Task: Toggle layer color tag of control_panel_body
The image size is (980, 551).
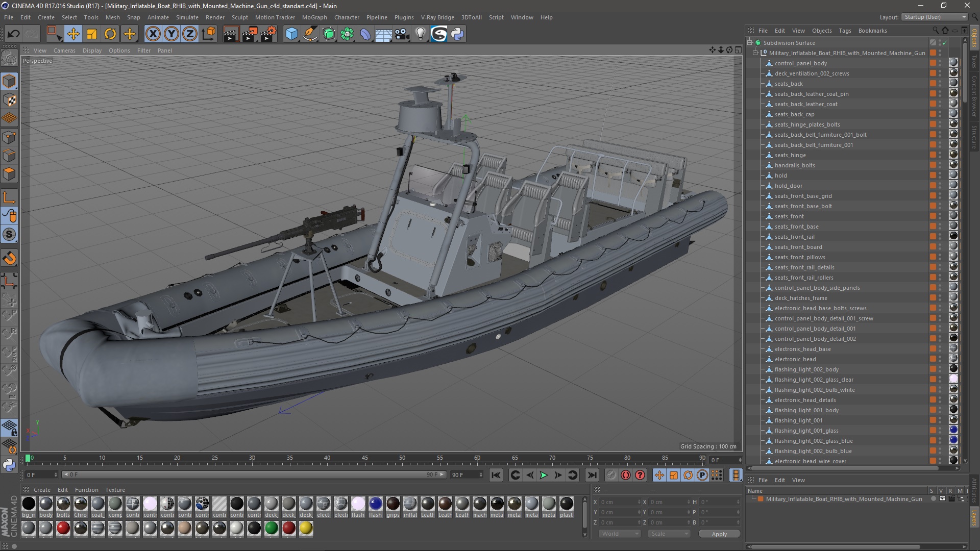Action: tap(933, 63)
